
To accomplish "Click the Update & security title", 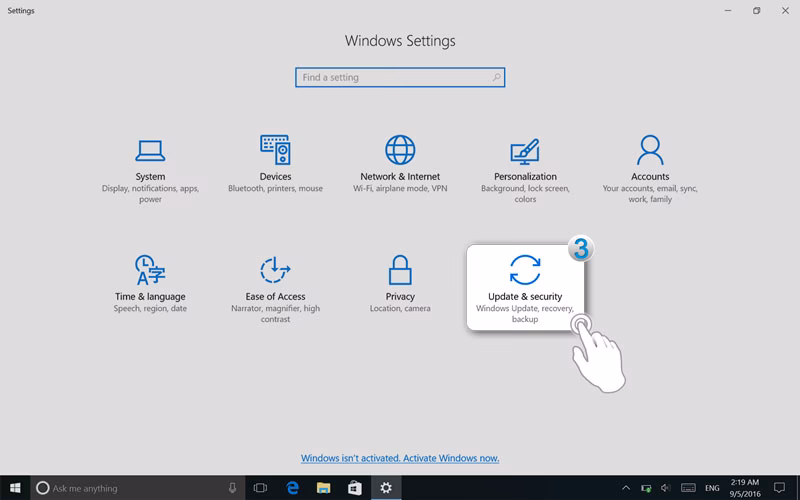I will pyautogui.click(x=525, y=296).
